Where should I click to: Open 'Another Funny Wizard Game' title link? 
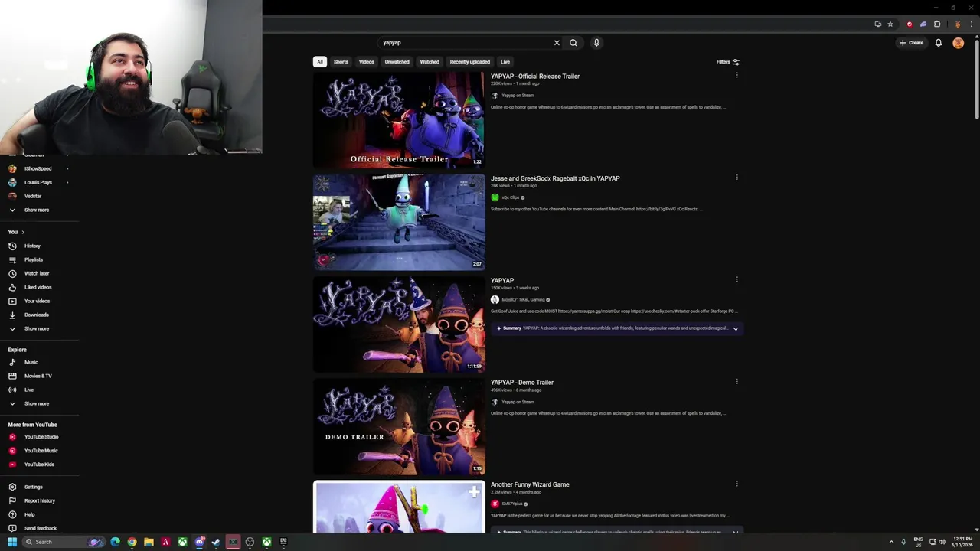pyautogui.click(x=530, y=484)
